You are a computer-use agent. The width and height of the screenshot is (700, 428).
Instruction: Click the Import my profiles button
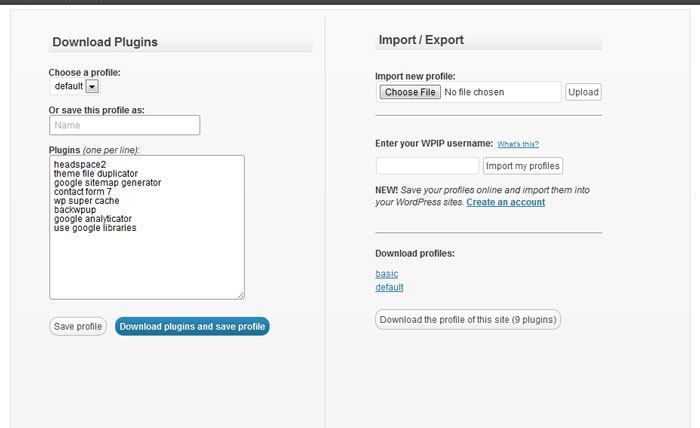522,166
